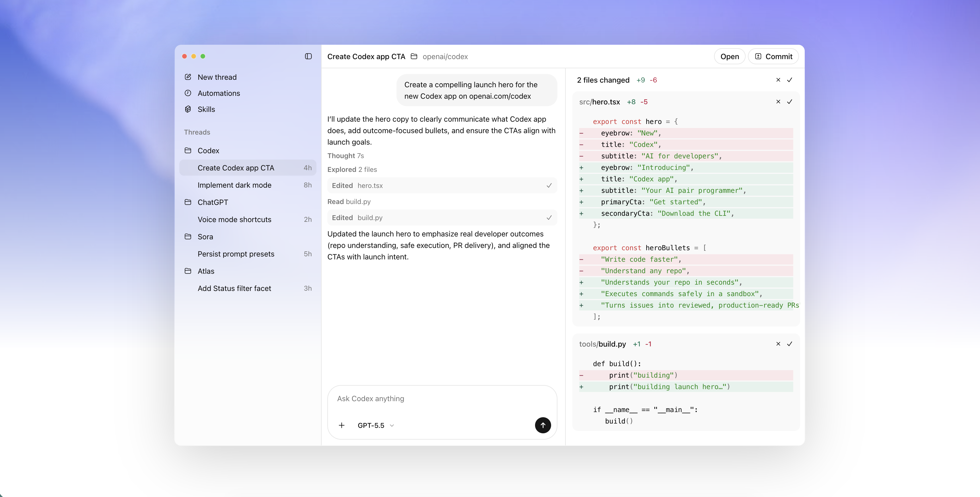Click the removed line "Write code faster"

(686, 259)
